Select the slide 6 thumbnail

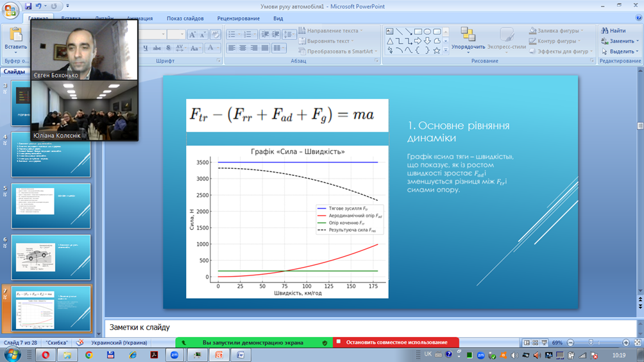pos(51,257)
